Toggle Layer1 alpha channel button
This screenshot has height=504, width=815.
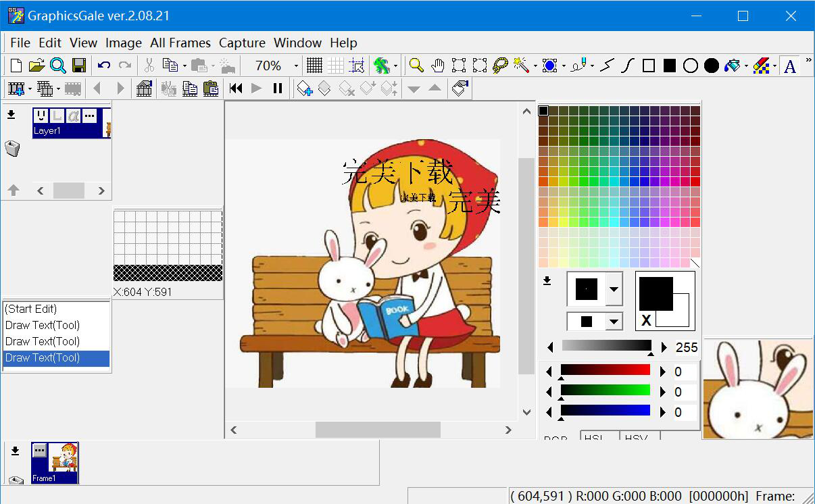73,116
